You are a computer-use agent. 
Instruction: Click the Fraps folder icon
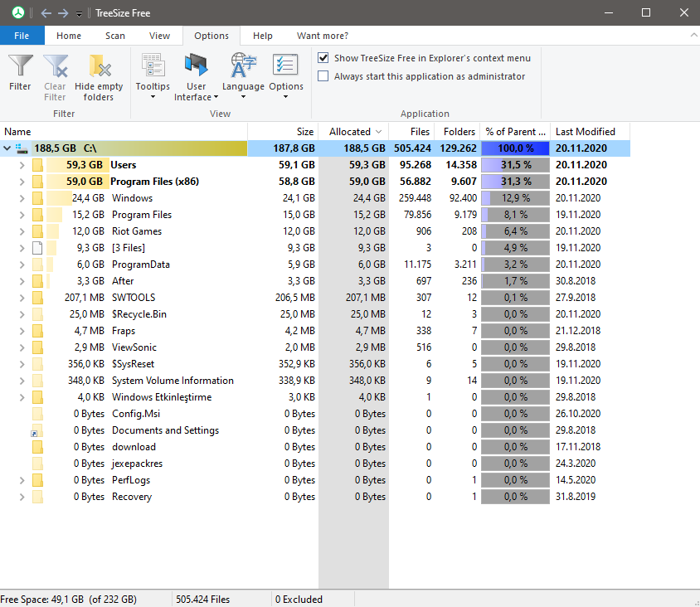(x=37, y=331)
